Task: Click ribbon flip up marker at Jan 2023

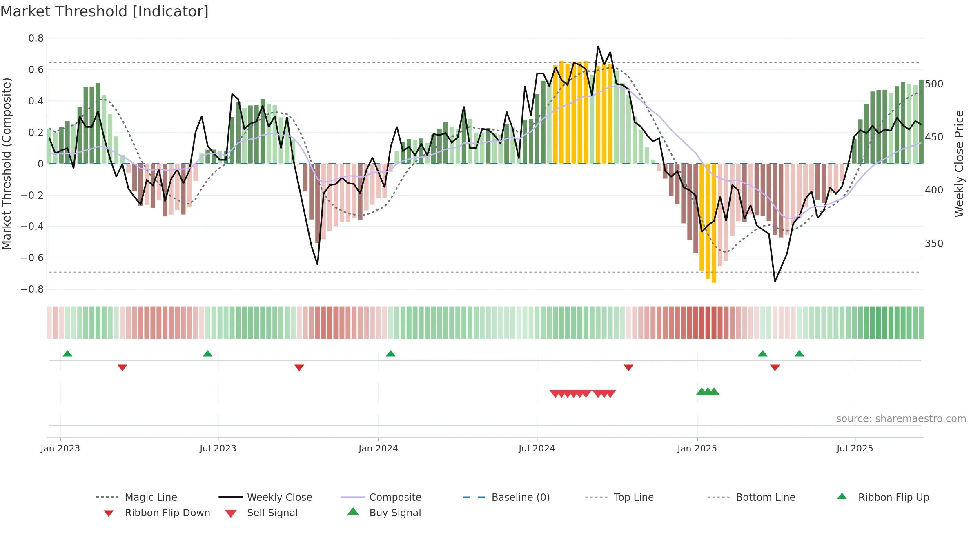Action: coord(67,353)
